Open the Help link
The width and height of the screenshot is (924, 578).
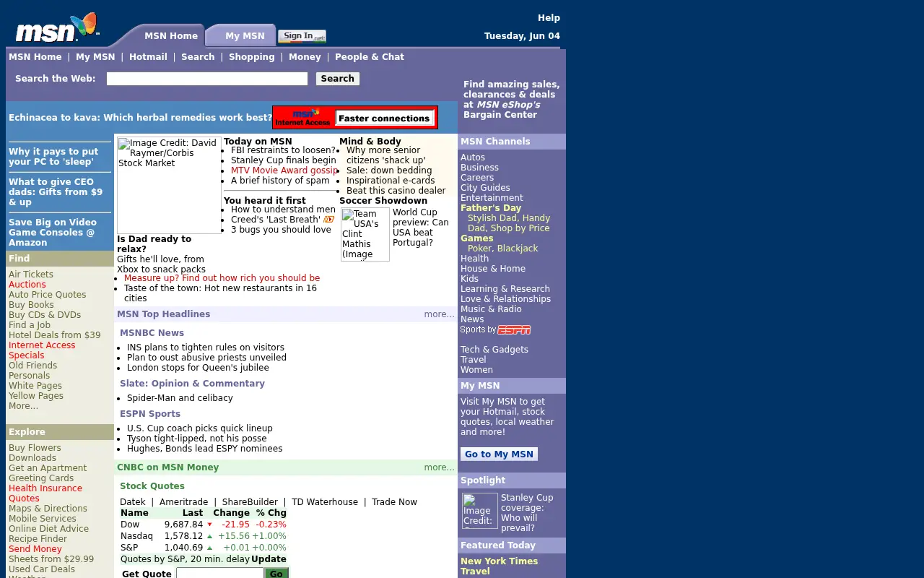(x=549, y=18)
